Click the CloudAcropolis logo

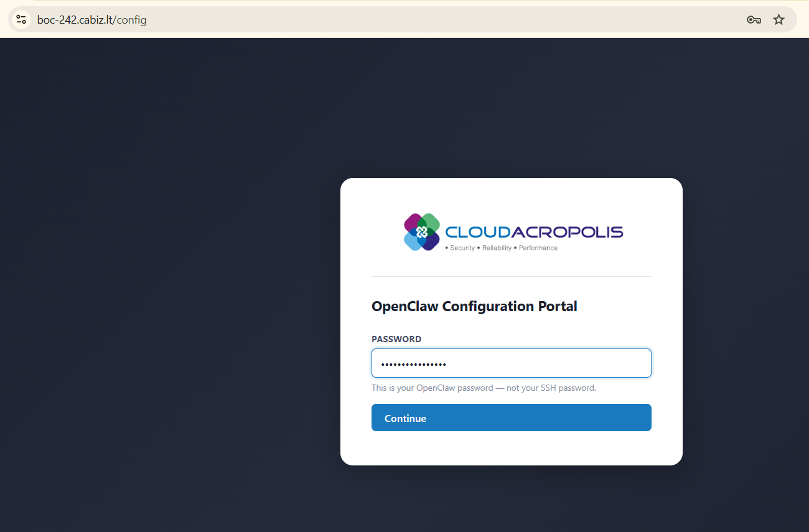[513, 232]
